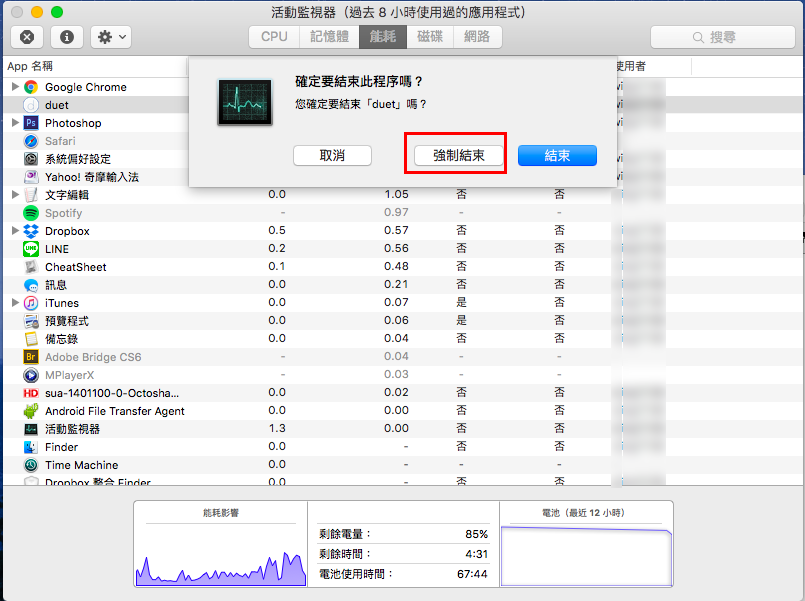
Task: Click the Time Machine clock icon
Action: coord(31,465)
